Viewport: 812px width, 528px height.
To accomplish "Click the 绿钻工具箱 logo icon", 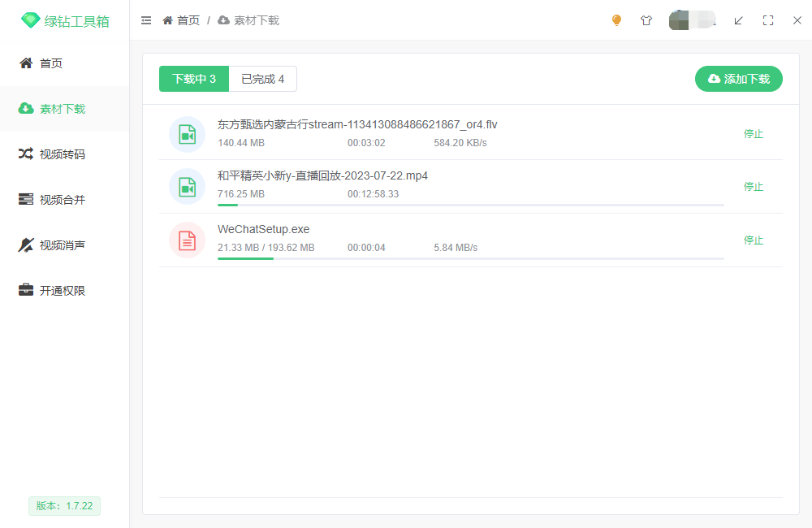I will (x=31, y=19).
